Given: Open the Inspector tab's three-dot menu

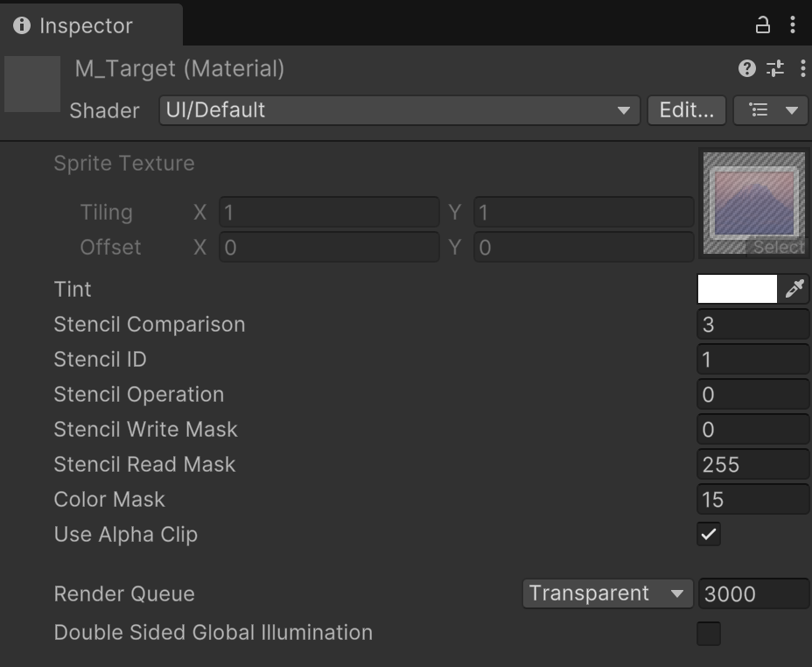Looking at the screenshot, I should (793, 25).
